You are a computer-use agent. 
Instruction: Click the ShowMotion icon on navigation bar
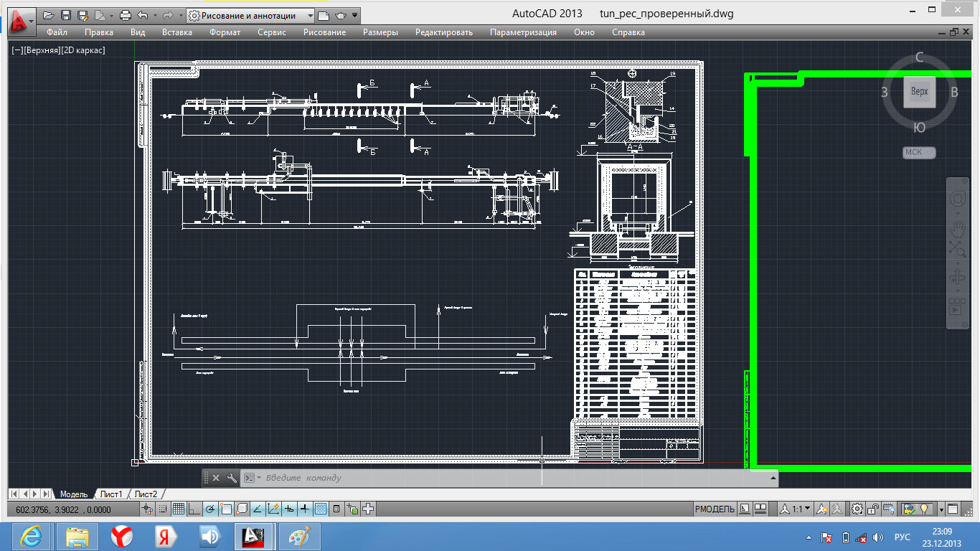[956, 307]
